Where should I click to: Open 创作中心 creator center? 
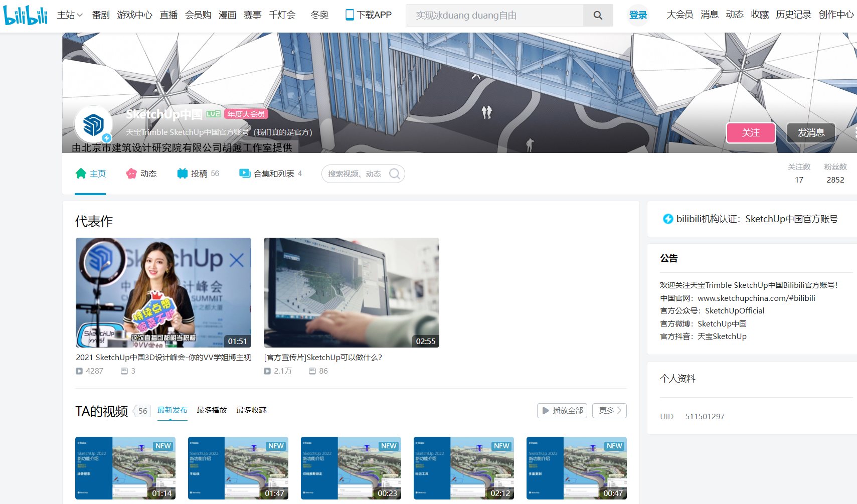pos(836,15)
